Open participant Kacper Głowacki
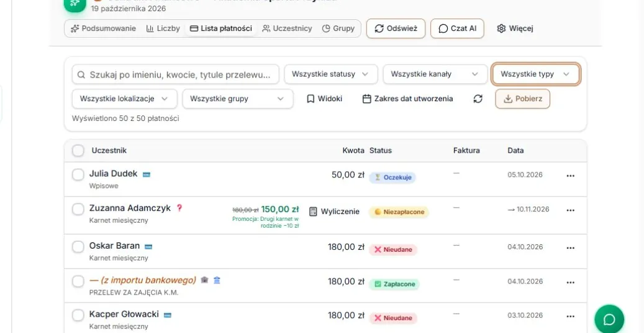 pos(124,314)
